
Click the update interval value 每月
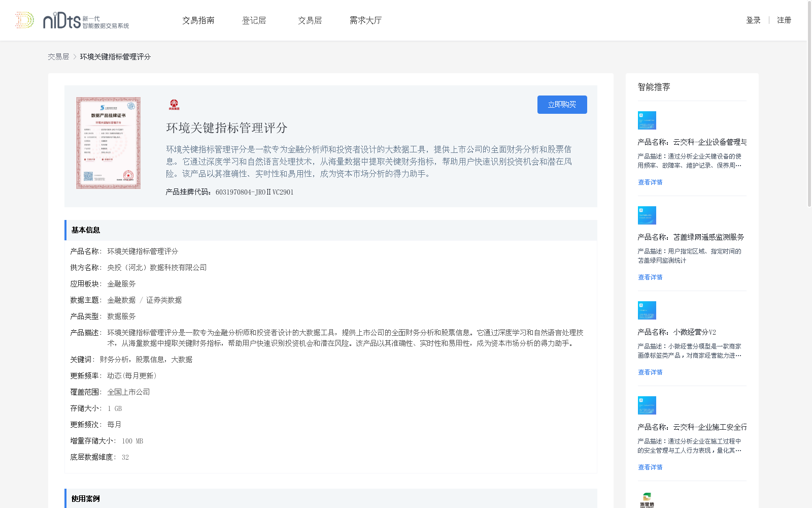point(114,425)
